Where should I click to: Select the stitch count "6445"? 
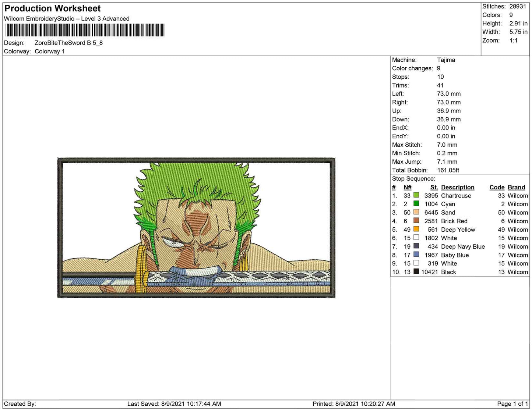pyautogui.click(x=431, y=213)
